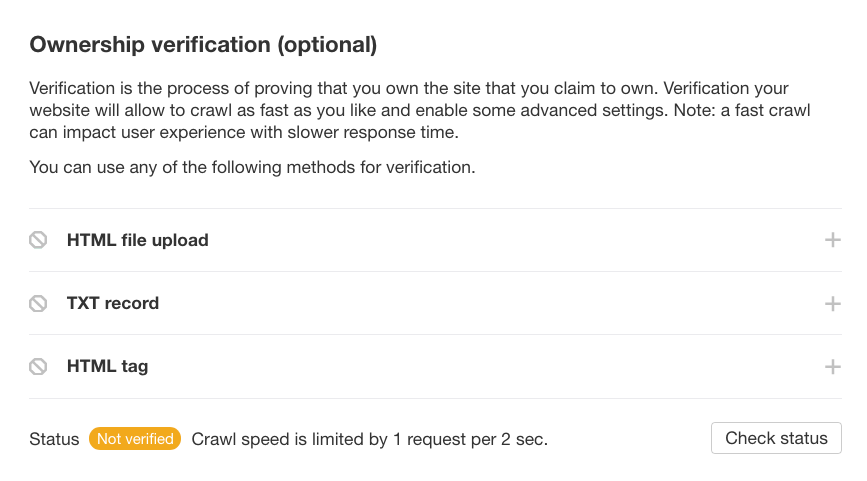Click the word (optional) in the heading
This screenshot has height=481, width=867.
pos(327,45)
